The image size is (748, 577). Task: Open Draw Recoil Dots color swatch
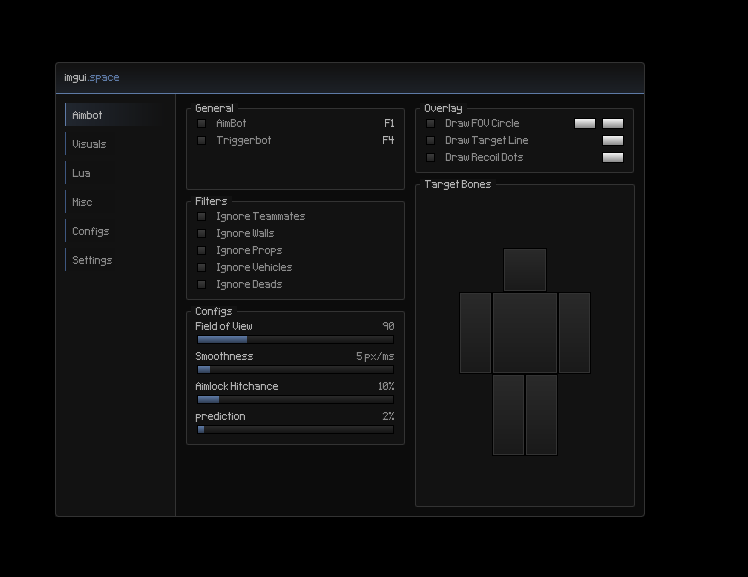tap(613, 157)
